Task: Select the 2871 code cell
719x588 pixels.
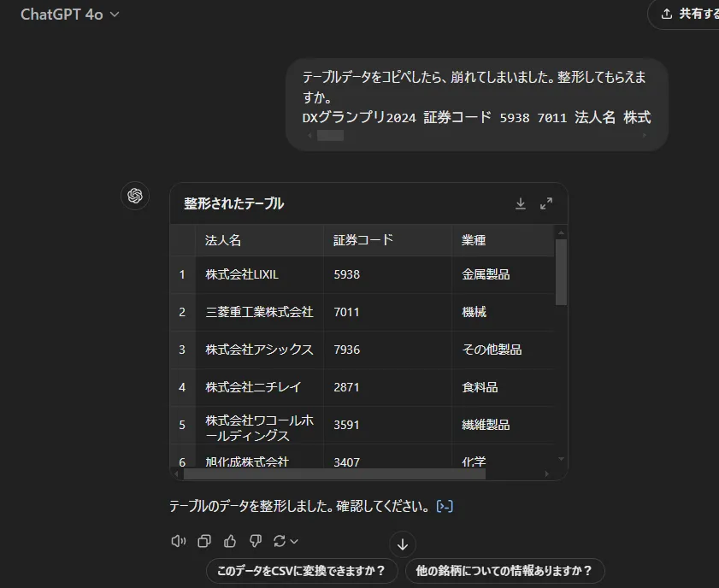Action: pos(387,387)
